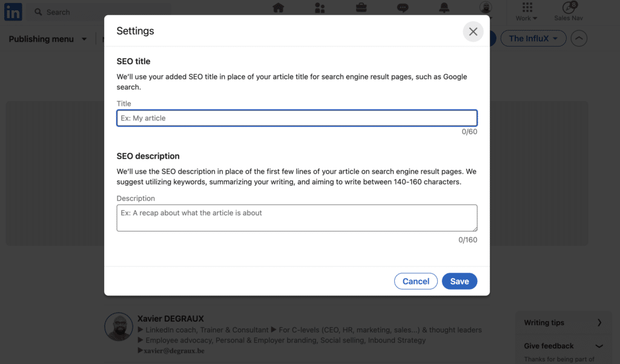The height and width of the screenshot is (364, 620).
Task: Open the Messaging icon
Action: [403, 8]
